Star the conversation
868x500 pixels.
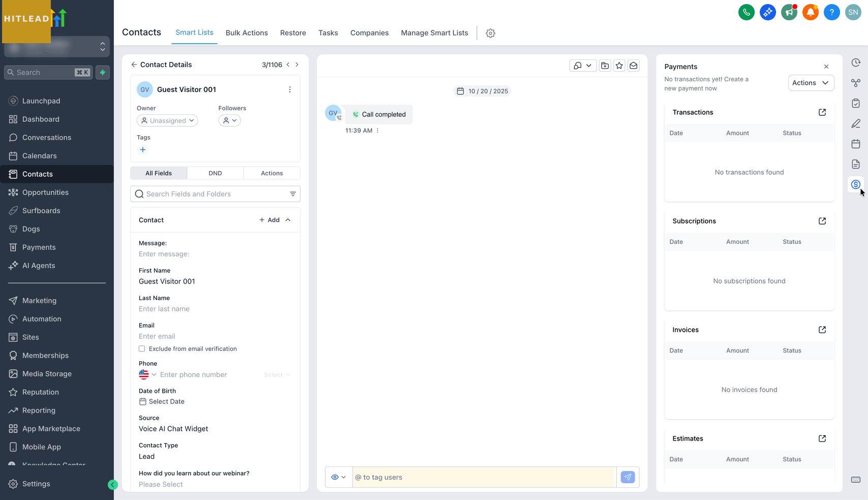[x=619, y=66]
